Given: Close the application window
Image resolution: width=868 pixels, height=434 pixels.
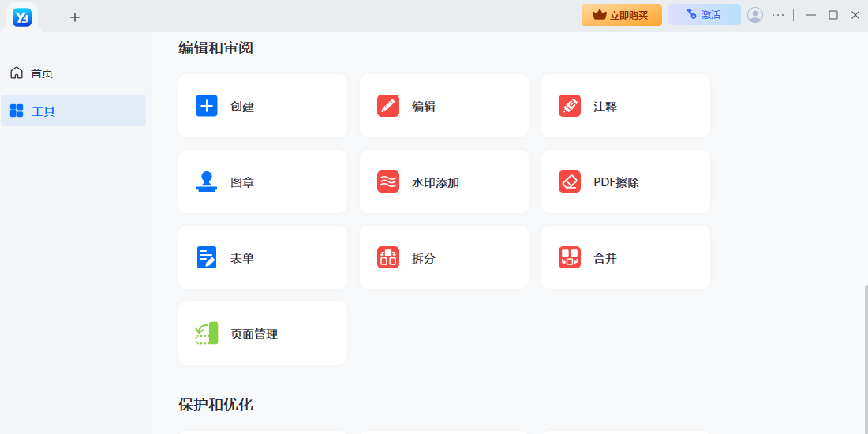Looking at the screenshot, I should coord(855,15).
